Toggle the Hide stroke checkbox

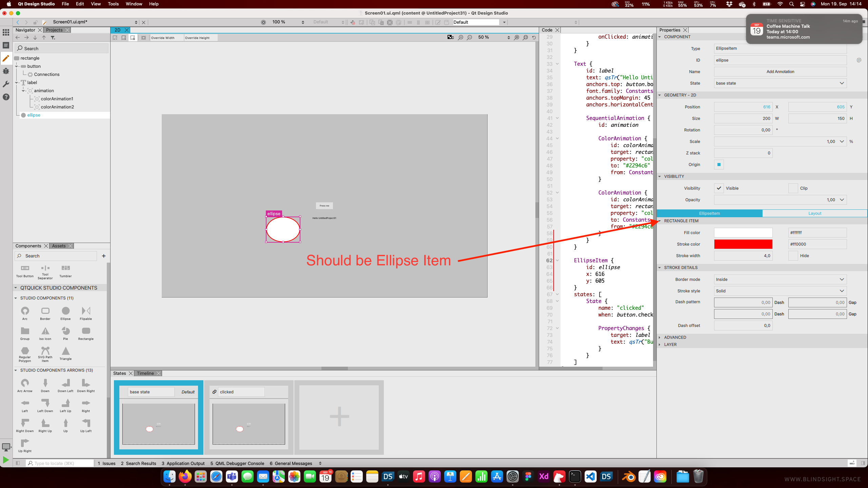793,256
